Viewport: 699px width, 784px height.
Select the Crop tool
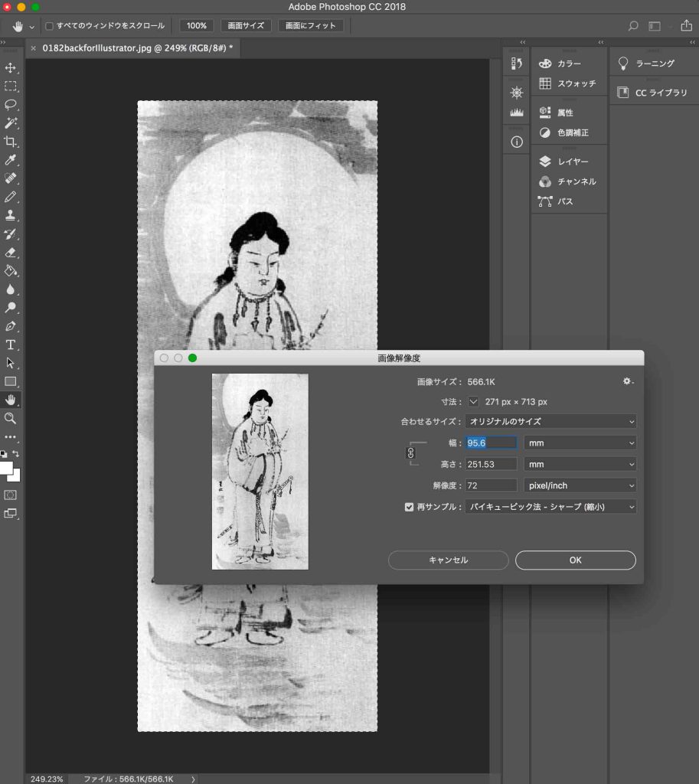click(11, 142)
